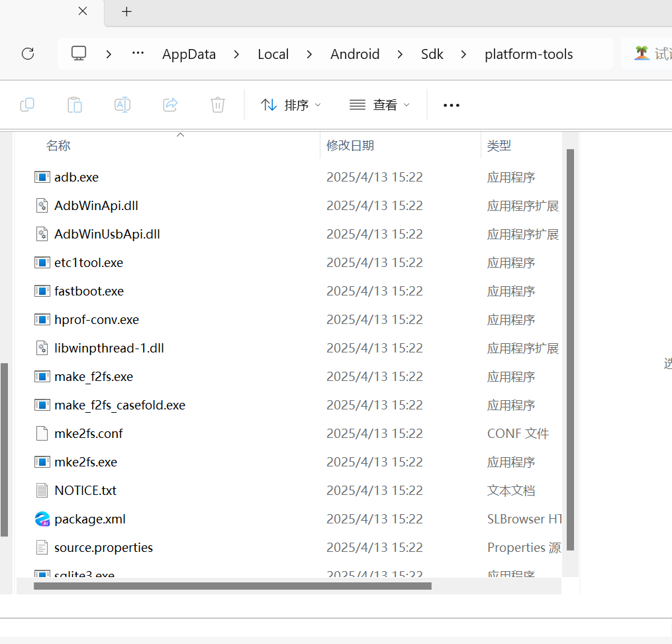672x644 pixels.
Task: Click the date cell of etc1tool.exe
Action: point(375,262)
